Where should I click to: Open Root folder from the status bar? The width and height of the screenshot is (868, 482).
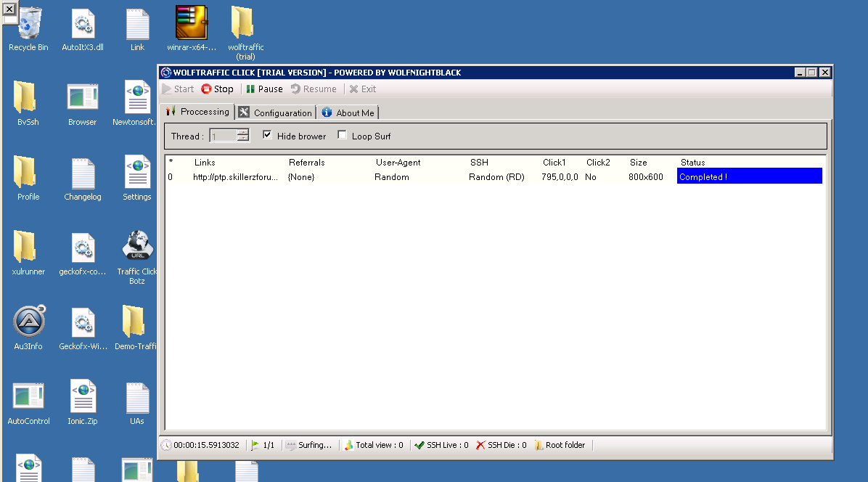click(x=560, y=445)
